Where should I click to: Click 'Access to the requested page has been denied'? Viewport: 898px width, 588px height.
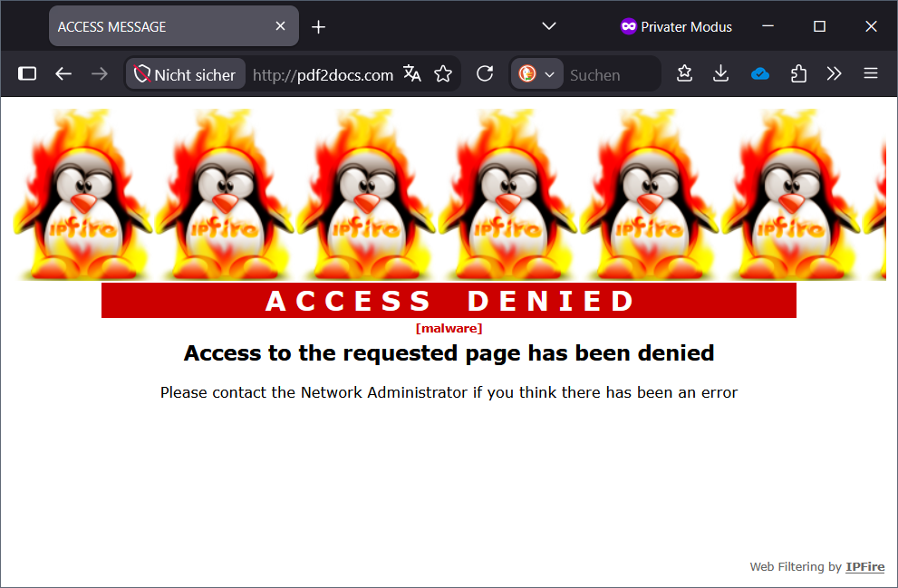coord(449,353)
